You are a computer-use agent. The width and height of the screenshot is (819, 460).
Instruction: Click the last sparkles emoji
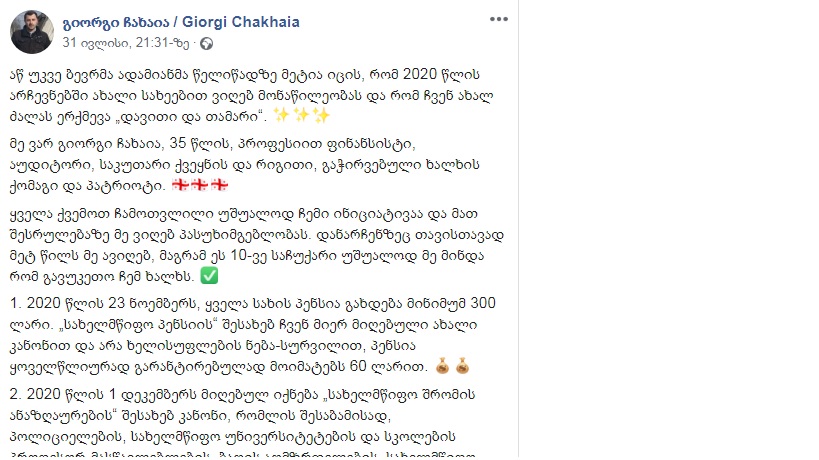pyautogui.click(x=321, y=115)
